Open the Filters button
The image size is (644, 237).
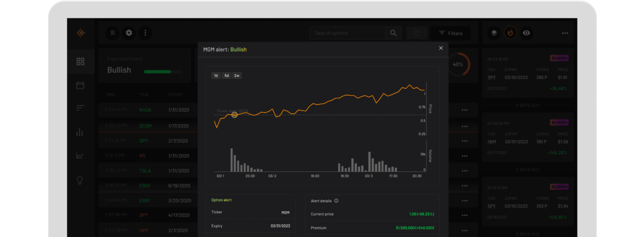tap(451, 33)
